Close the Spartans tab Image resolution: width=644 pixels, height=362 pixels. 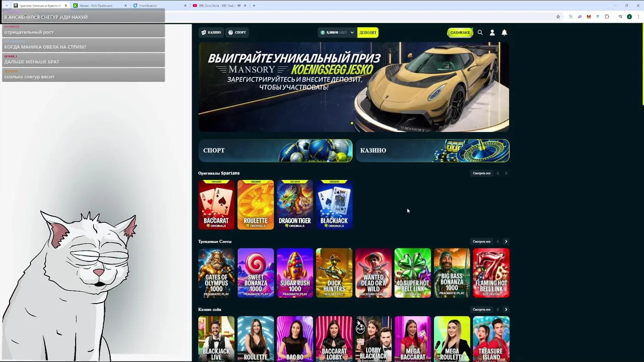tap(66, 6)
